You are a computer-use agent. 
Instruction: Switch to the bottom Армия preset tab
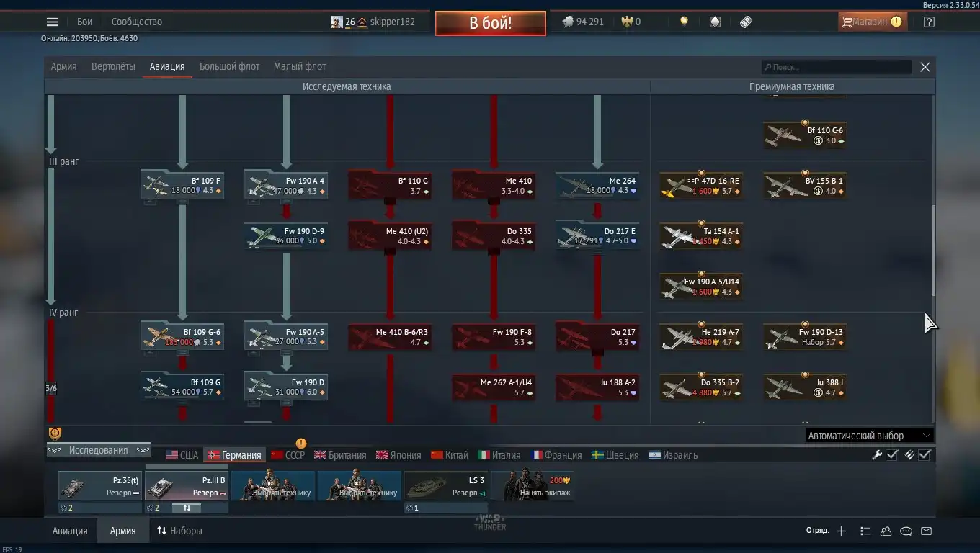(122, 531)
